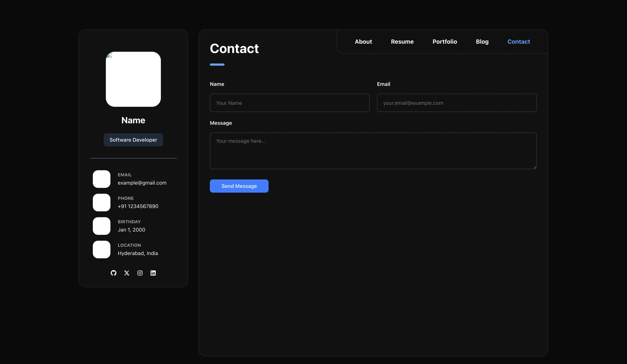Click into the Email address field
The image size is (627, 364).
click(456, 103)
